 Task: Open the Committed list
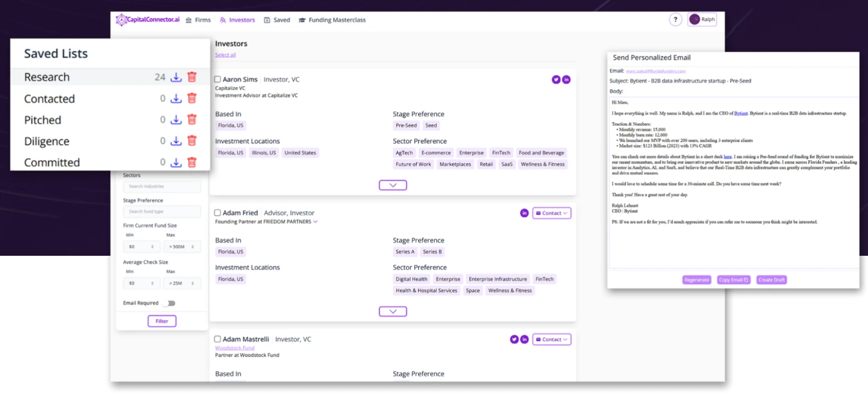[x=52, y=162]
